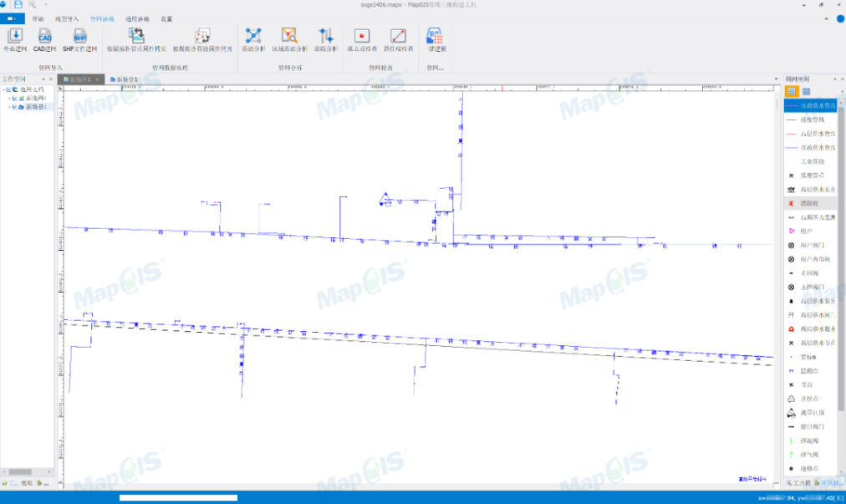Open the blue application menu button
The height and width of the screenshot is (504, 846).
pyautogui.click(x=12, y=18)
